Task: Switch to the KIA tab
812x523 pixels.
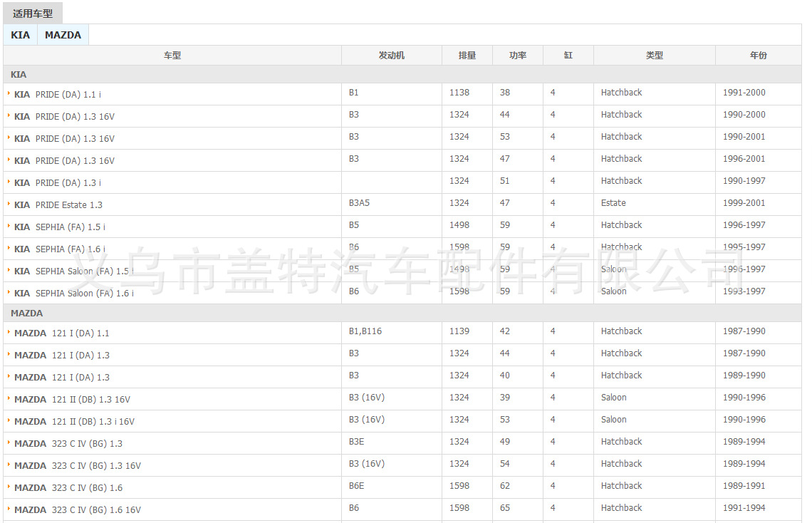Action: 20,35
